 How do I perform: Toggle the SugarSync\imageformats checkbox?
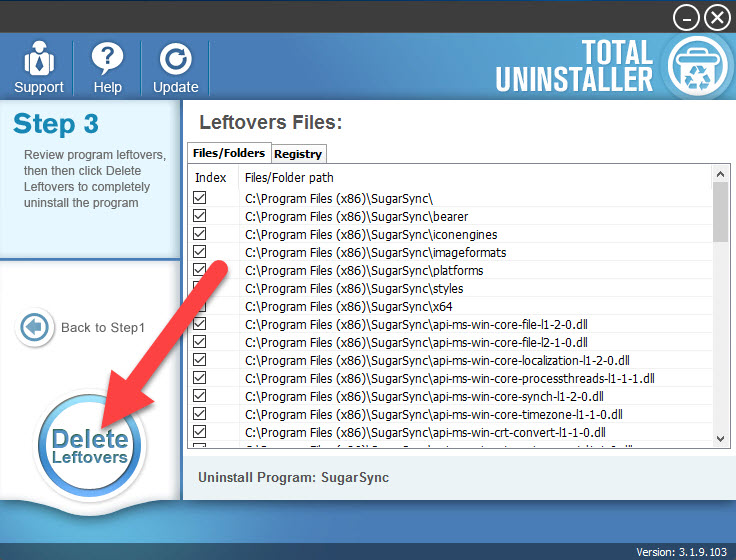coord(199,252)
